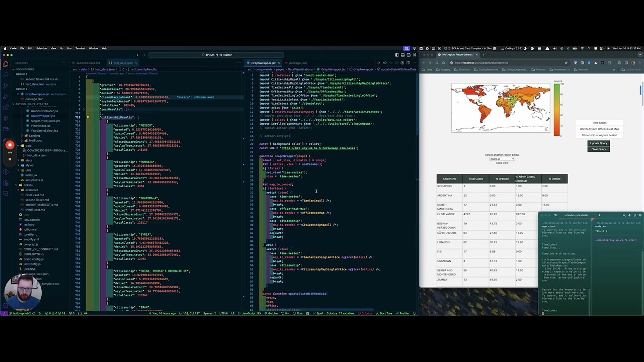644x362 pixels.
Task: Navigate back with VS Code title bar arrow
Action: coord(138,55)
